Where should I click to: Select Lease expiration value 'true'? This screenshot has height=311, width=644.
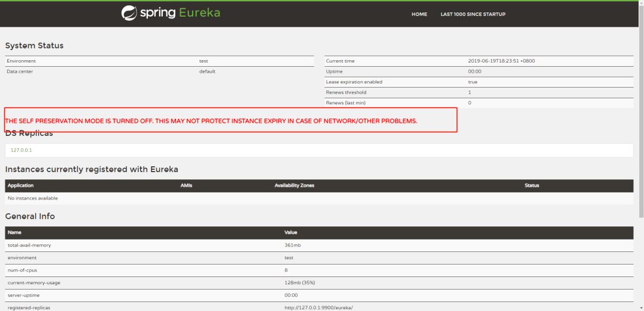[472, 82]
